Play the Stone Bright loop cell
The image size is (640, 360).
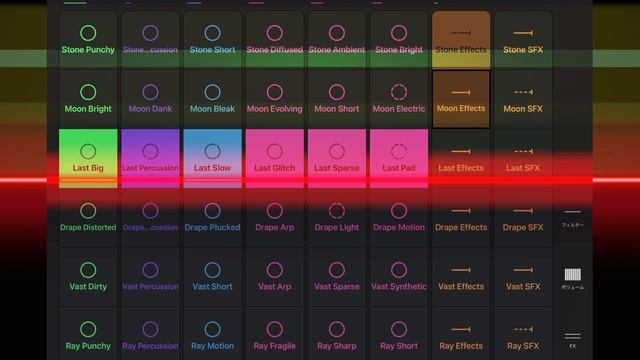399,40
